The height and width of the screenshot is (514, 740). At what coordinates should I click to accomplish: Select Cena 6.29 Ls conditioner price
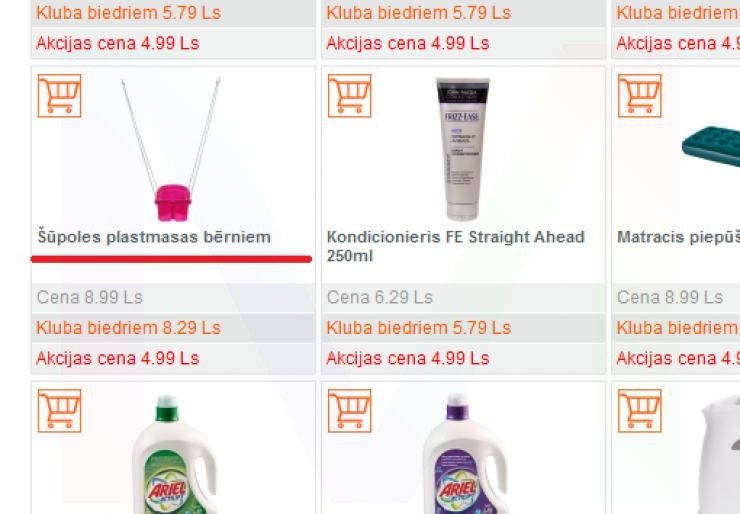coord(379,297)
